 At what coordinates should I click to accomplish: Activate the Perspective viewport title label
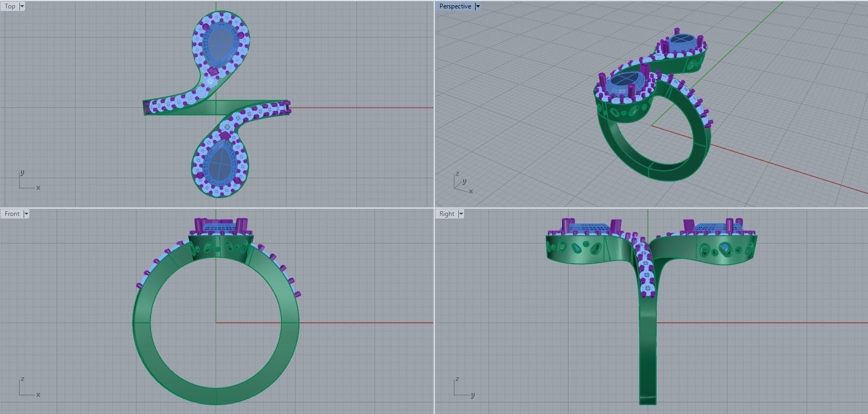(455, 6)
